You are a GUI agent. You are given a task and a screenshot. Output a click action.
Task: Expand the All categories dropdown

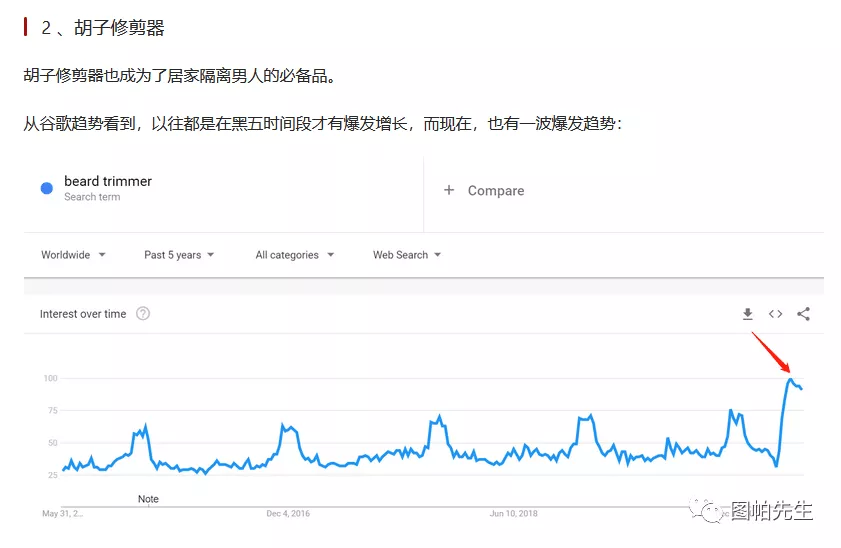pos(294,255)
